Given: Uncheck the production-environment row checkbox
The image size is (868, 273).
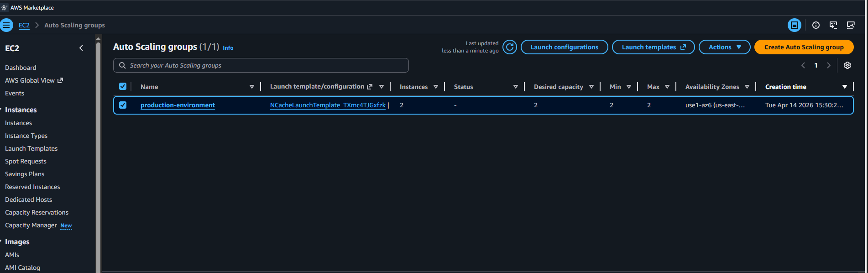Looking at the screenshot, I should tap(123, 105).
